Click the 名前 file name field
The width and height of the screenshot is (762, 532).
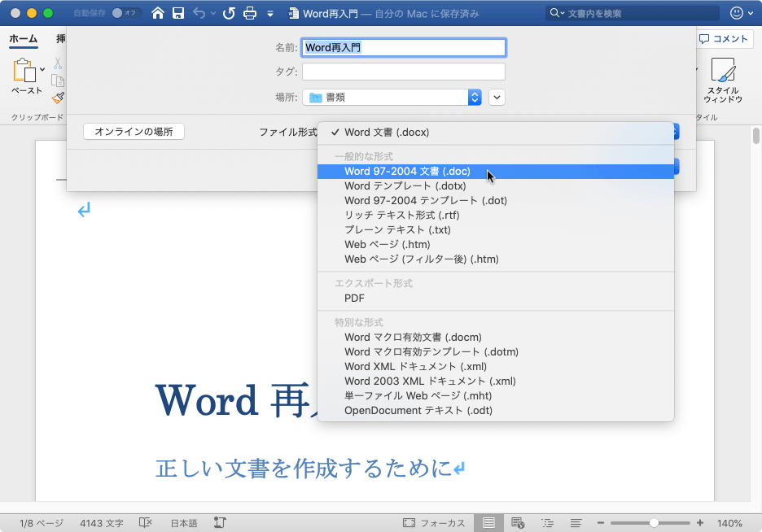[403, 47]
